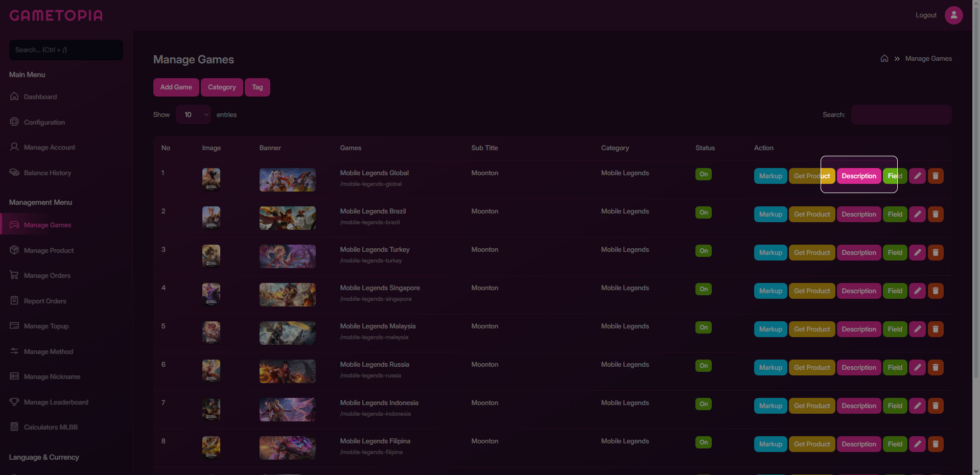Go to Report Orders menu
This screenshot has width=980, height=475.
pos(45,301)
